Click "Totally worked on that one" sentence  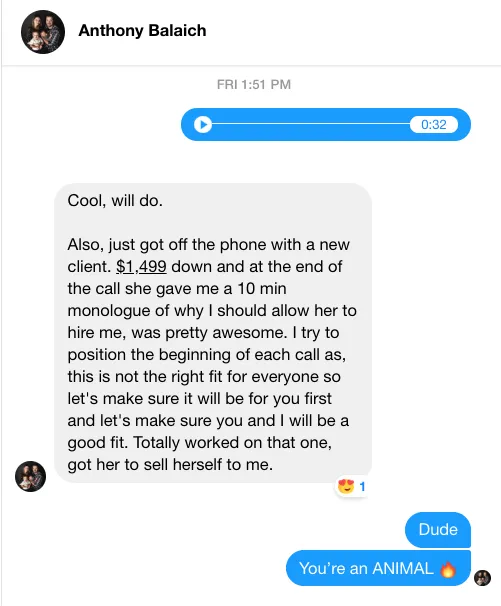point(232,443)
